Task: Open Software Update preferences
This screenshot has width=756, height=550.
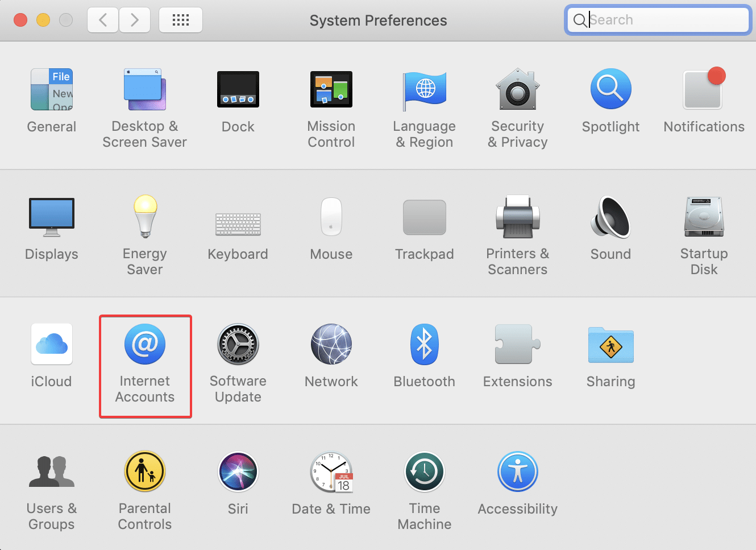Action: pyautogui.click(x=238, y=361)
